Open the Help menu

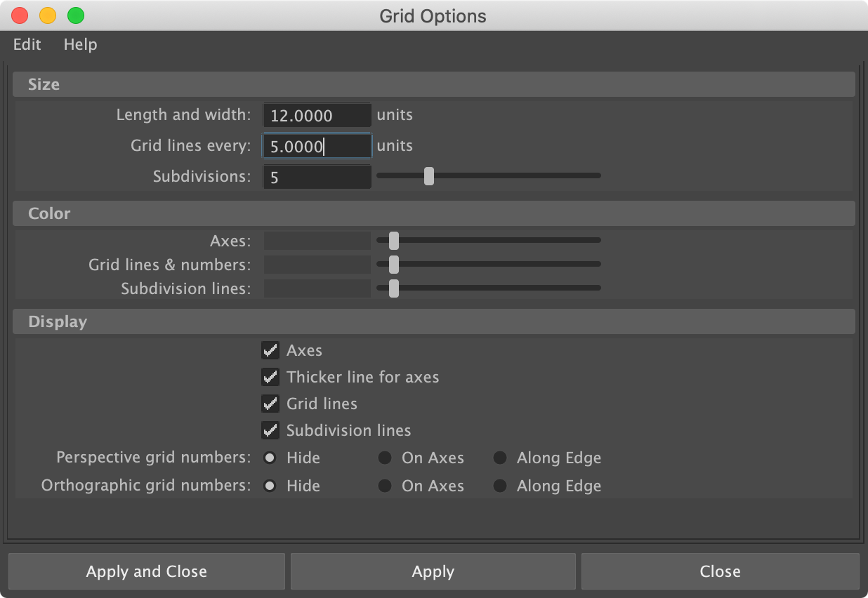tap(80, 45)
